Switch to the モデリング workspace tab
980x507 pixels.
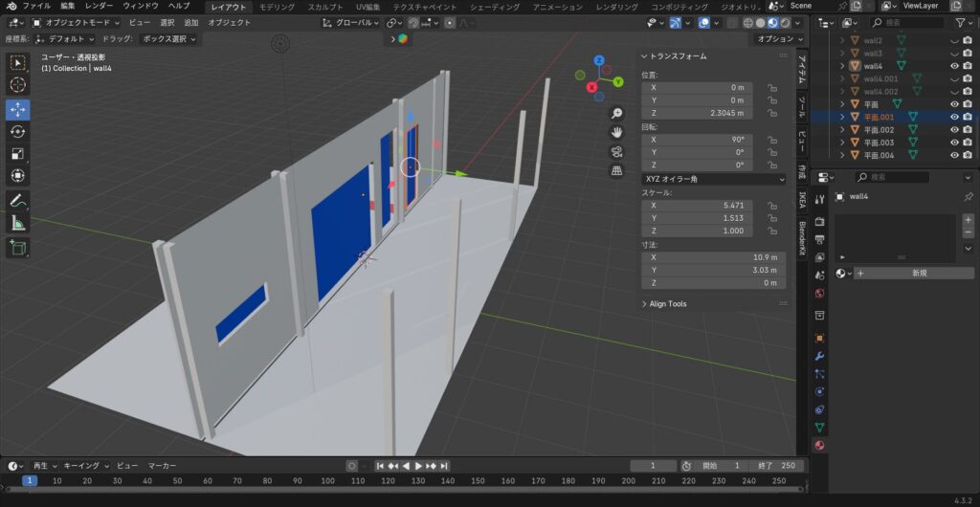278,7
